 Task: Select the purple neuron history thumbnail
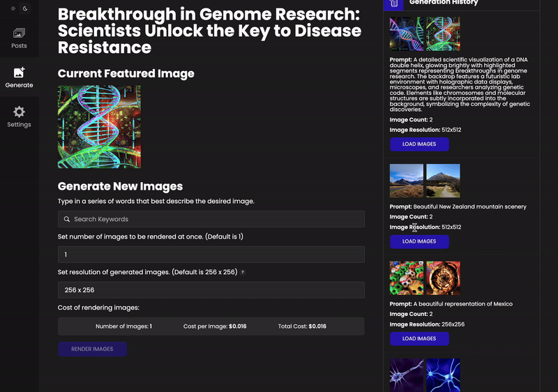(x=407, y=375)
